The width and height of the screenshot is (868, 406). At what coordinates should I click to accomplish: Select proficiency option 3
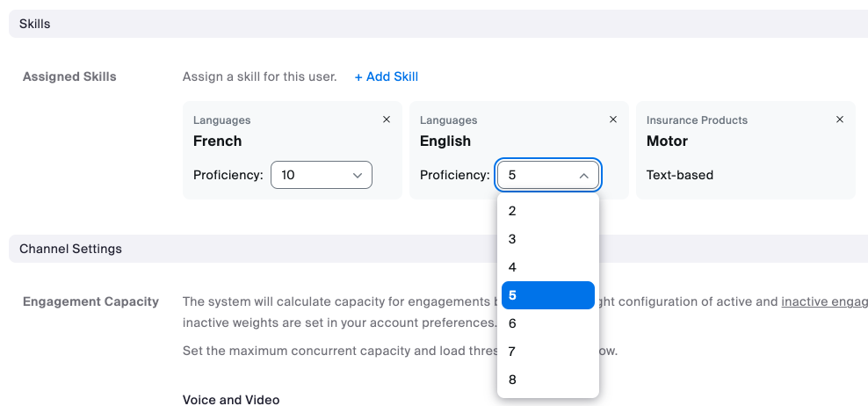point(548,239)
